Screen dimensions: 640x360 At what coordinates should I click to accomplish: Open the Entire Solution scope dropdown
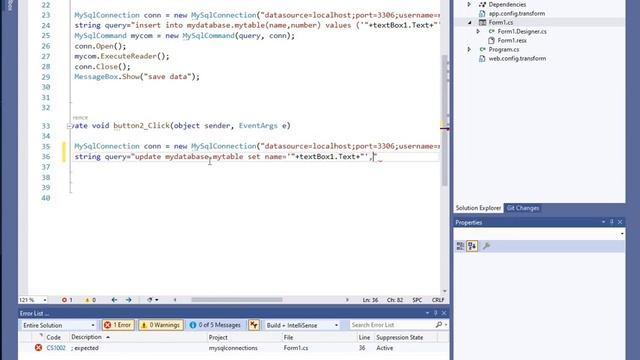(x=58, y=325)
